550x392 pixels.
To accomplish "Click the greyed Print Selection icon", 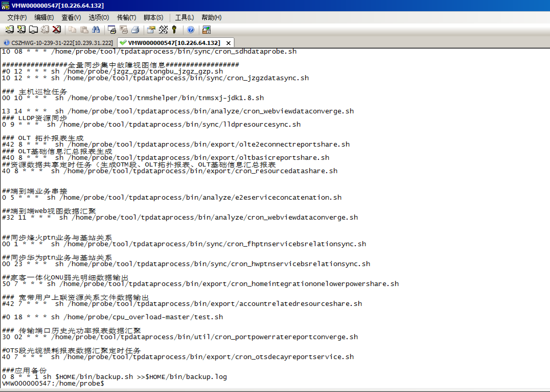I will coord(124,30).
